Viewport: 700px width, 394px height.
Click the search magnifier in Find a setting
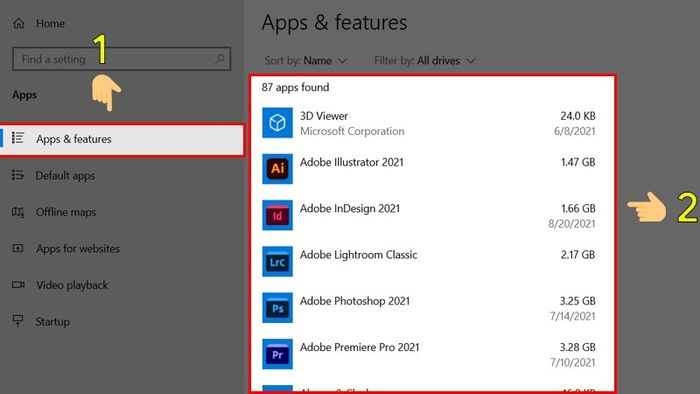(x=220, y=58)
